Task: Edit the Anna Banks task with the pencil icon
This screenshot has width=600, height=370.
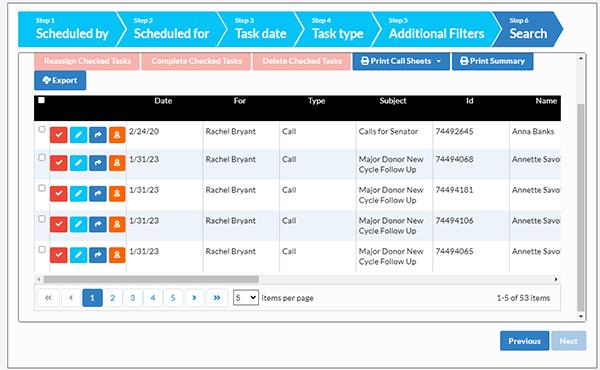Action: pos(78,135)
